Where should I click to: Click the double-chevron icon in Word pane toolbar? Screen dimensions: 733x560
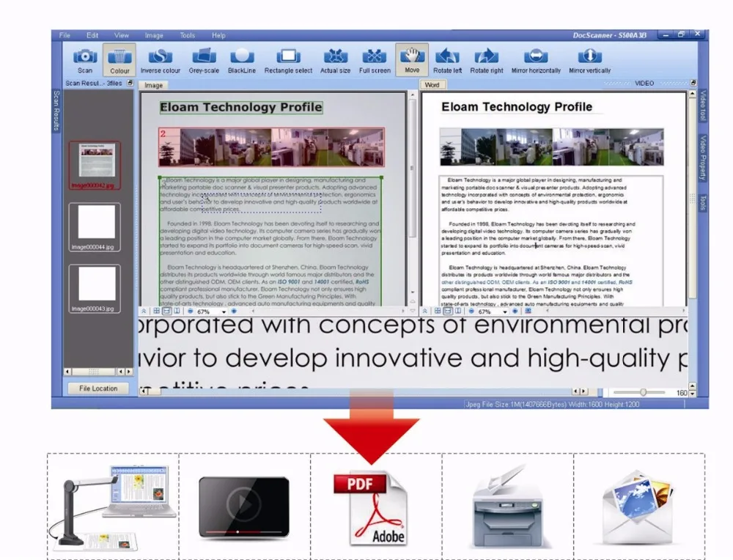point(424,311)
